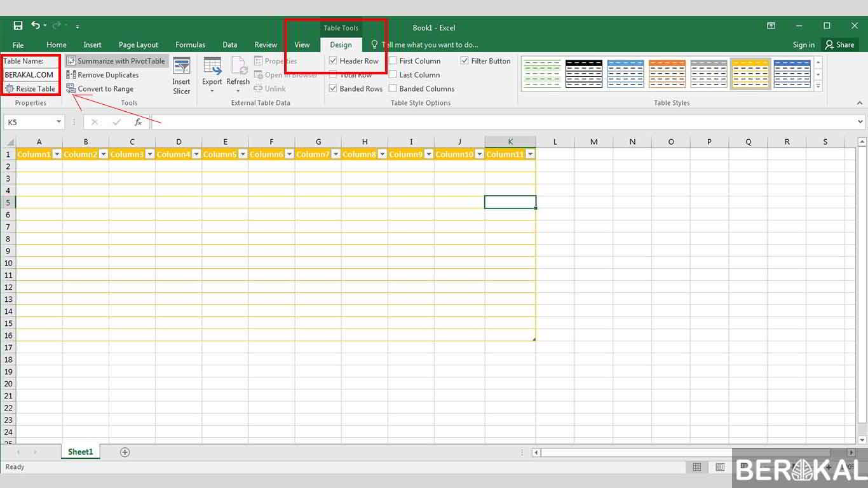Viewport: 868px width, 488px height.
Task: Expand the Table Styles gallery More arrow
Action: (818, 86)
